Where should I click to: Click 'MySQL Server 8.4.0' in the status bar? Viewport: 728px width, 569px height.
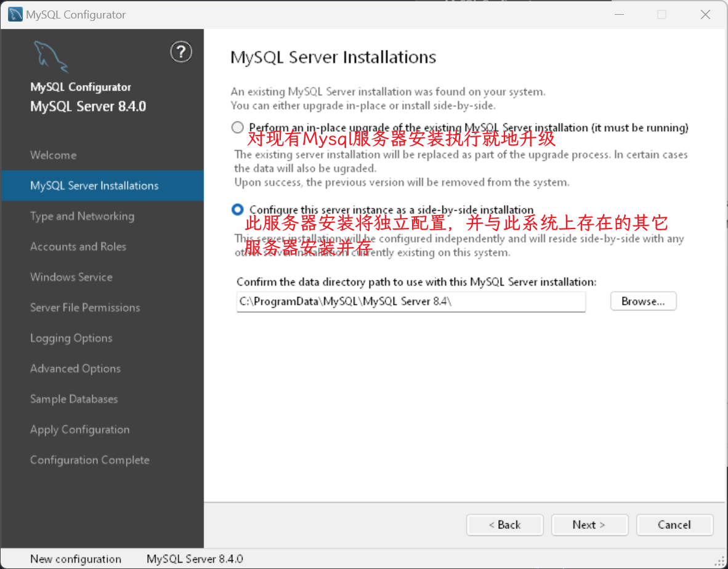[195, 559]
